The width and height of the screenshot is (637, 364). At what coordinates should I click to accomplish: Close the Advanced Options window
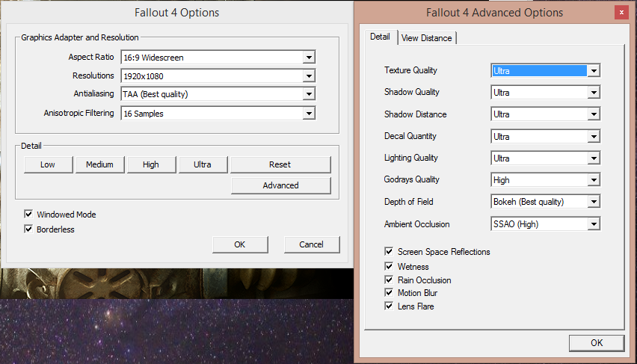[621, 13]
